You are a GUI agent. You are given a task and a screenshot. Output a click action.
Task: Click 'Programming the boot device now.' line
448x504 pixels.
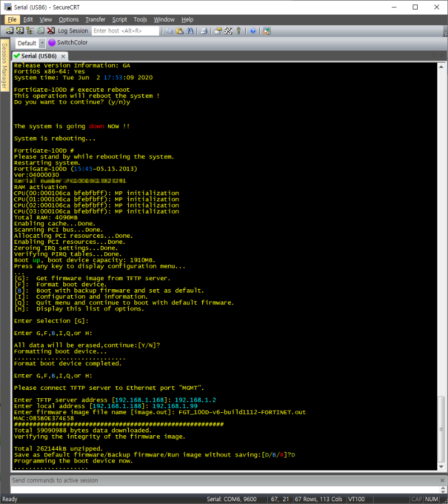pos(73,461)
